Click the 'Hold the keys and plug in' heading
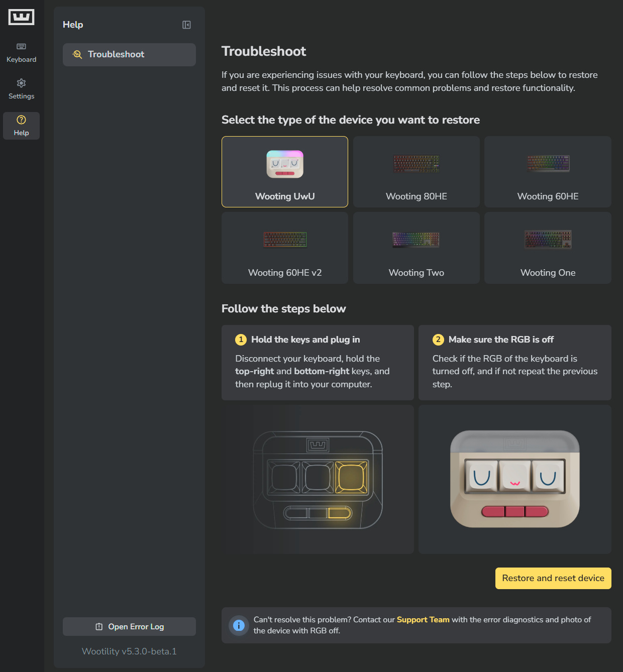Viewport: 623px width, 672px height. point(305,340)
